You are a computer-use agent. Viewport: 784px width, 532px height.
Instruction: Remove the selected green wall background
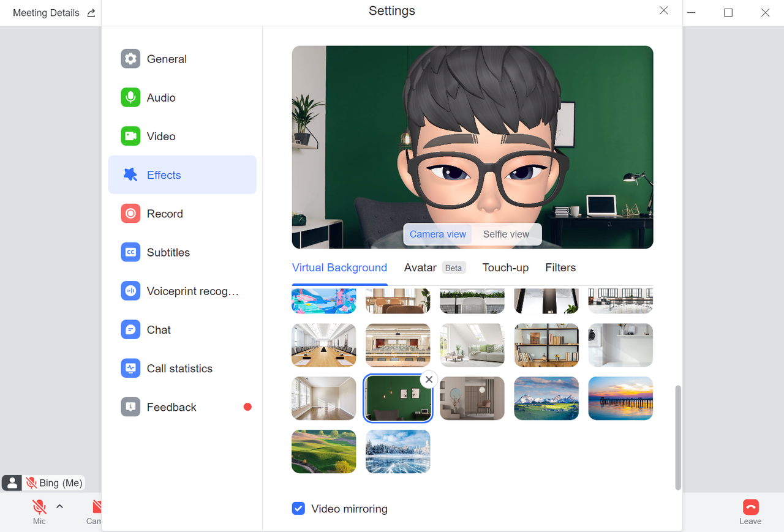(x=429, y=380)
